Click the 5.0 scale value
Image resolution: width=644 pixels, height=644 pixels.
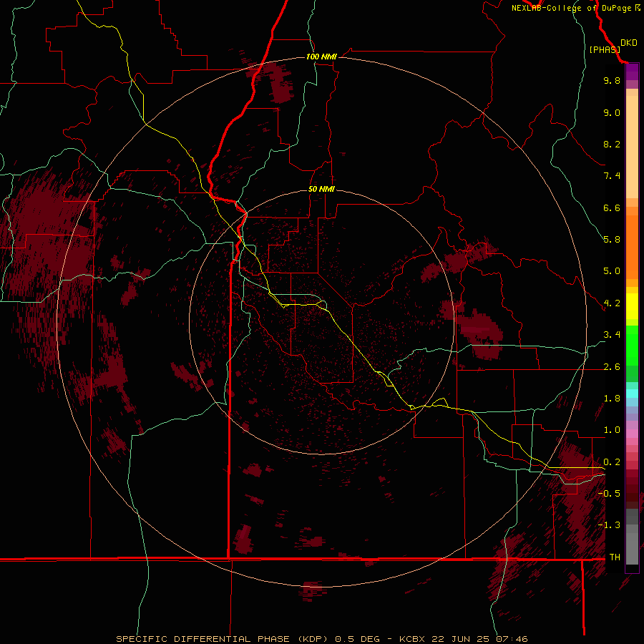612,271
